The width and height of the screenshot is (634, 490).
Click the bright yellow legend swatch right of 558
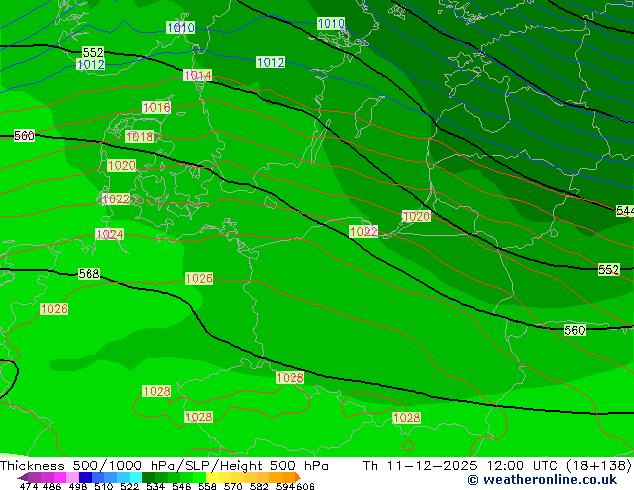(212, 477)
